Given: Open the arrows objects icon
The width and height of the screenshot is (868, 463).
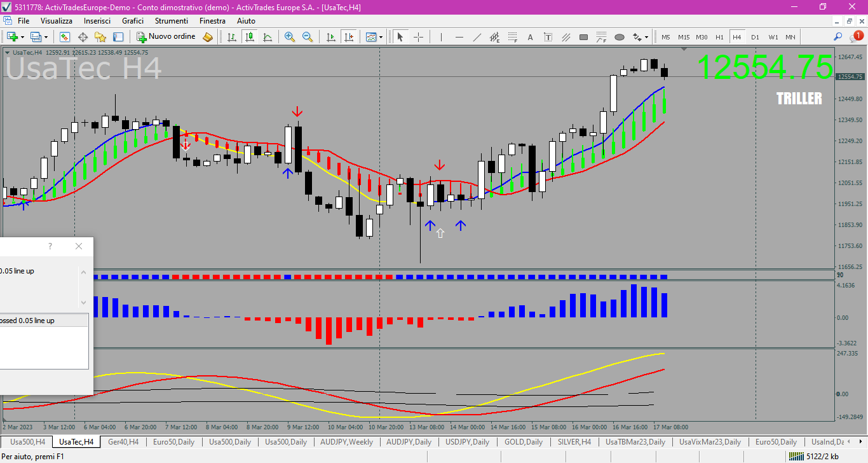Looking at the screenshot, I should pos(637,37).
